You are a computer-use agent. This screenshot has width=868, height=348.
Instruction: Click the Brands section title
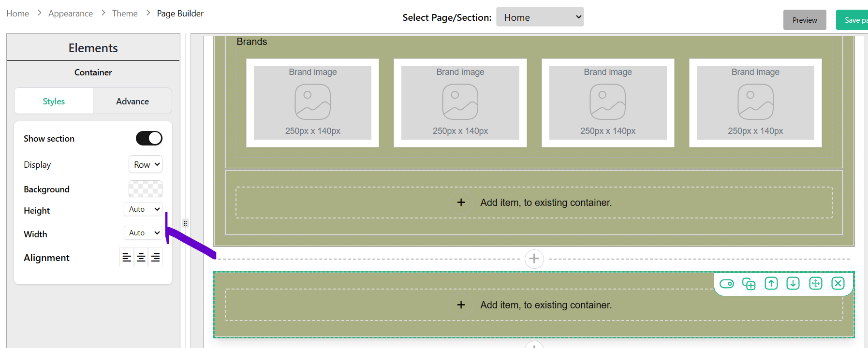252,42
